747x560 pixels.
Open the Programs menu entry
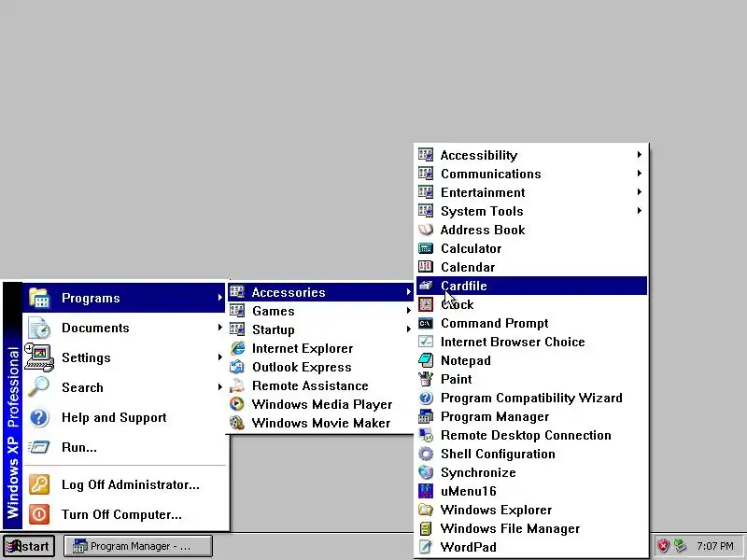124,298
